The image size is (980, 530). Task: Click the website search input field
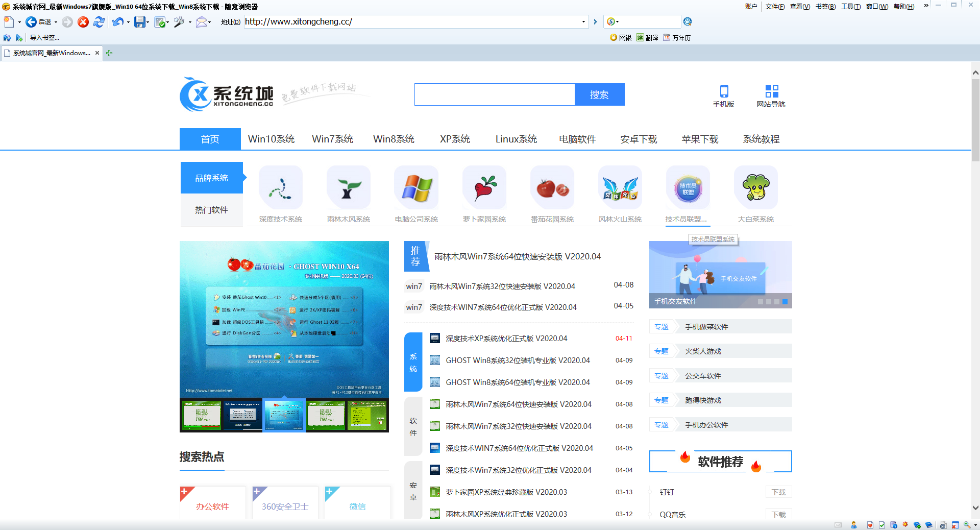point(495,94)
